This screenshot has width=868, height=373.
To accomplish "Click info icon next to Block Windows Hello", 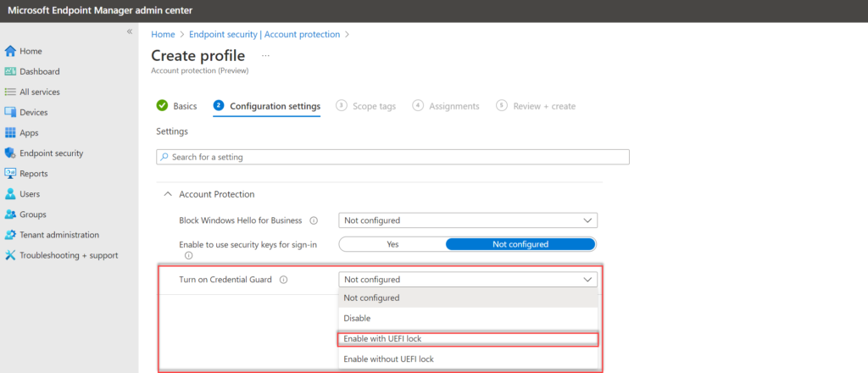I will tap(314, 220).
